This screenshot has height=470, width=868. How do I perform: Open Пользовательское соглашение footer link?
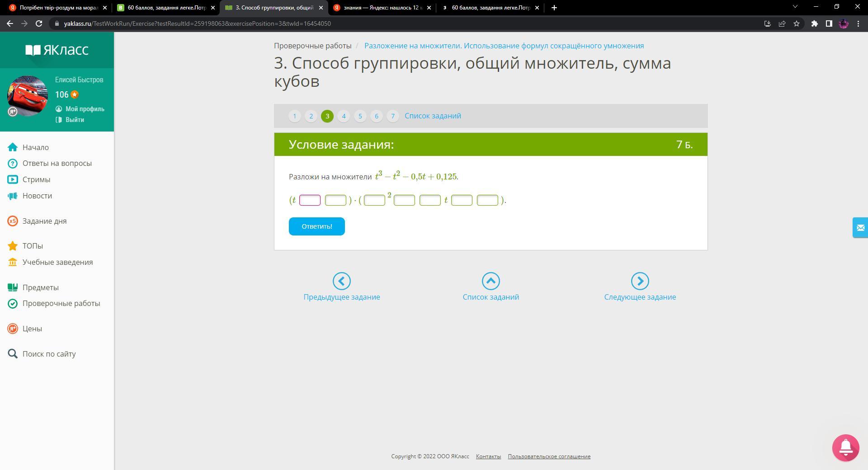click(549, 456)
